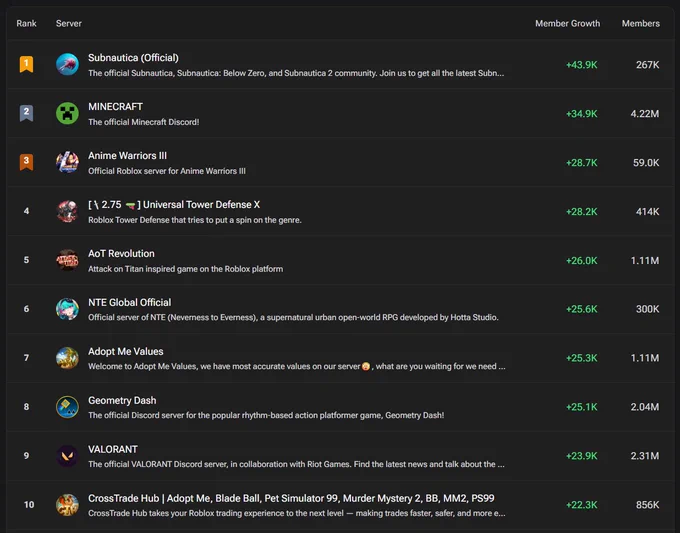
Task: Click the 'Official Roblox server for Anime Warriors III' text
Action: pos(167,171)
